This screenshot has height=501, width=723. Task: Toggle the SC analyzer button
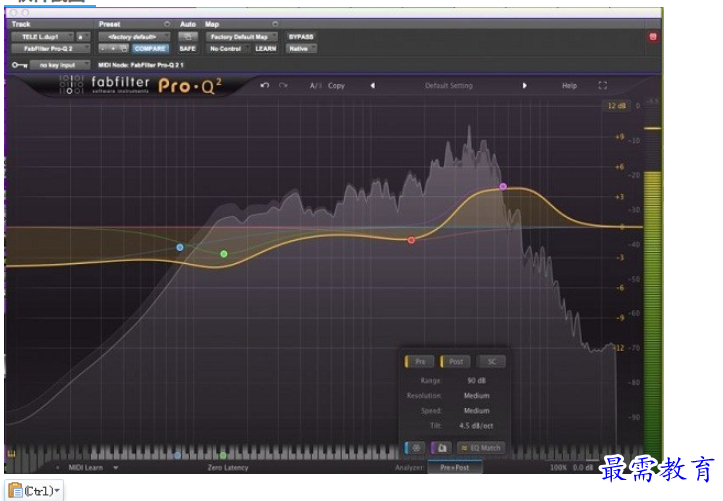(492, 361)
